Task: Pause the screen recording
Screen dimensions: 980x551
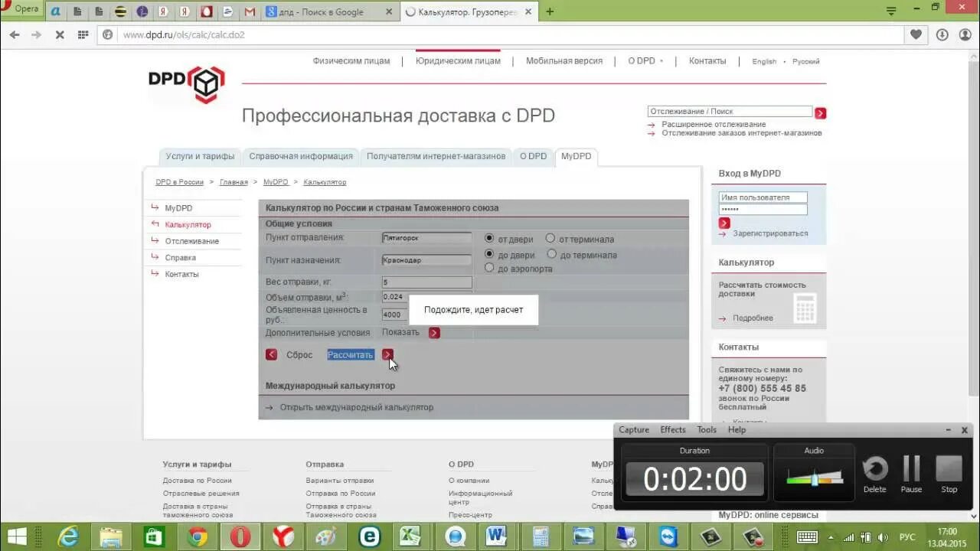Action: 911,474
